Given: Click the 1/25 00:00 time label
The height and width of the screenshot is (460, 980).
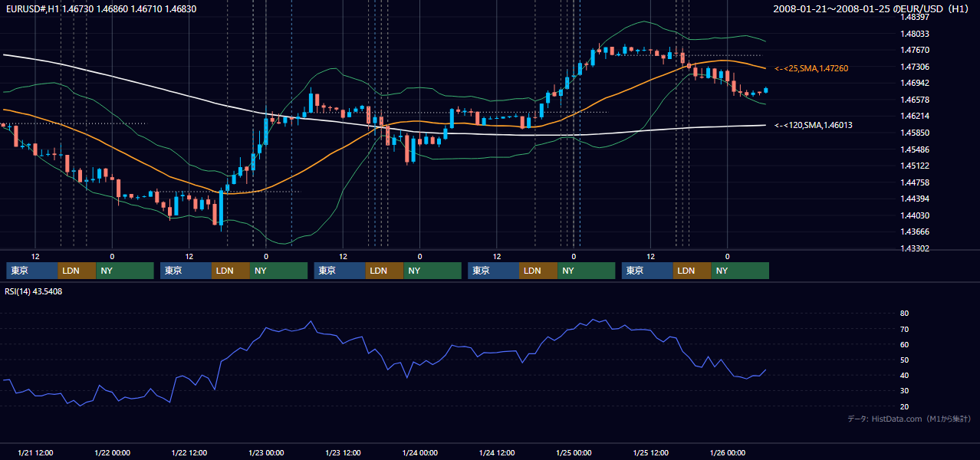Looking at the screenshot, I should pos(574,452).
